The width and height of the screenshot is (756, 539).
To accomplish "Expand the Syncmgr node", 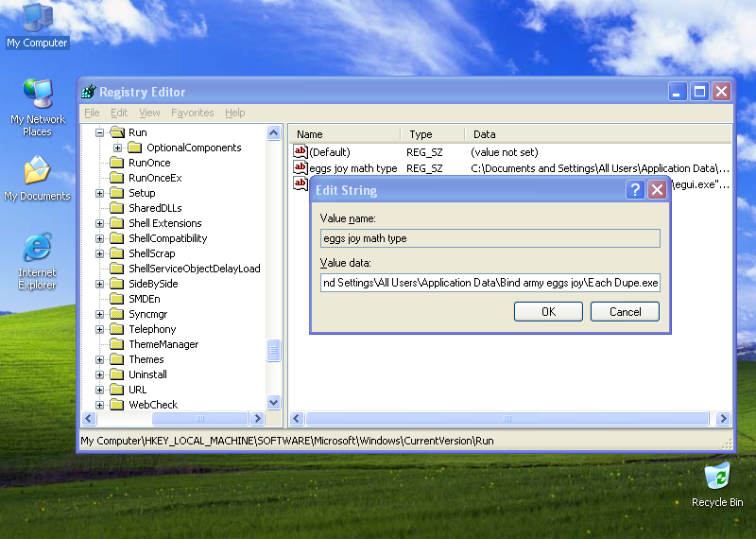I will tap(99, 314).
